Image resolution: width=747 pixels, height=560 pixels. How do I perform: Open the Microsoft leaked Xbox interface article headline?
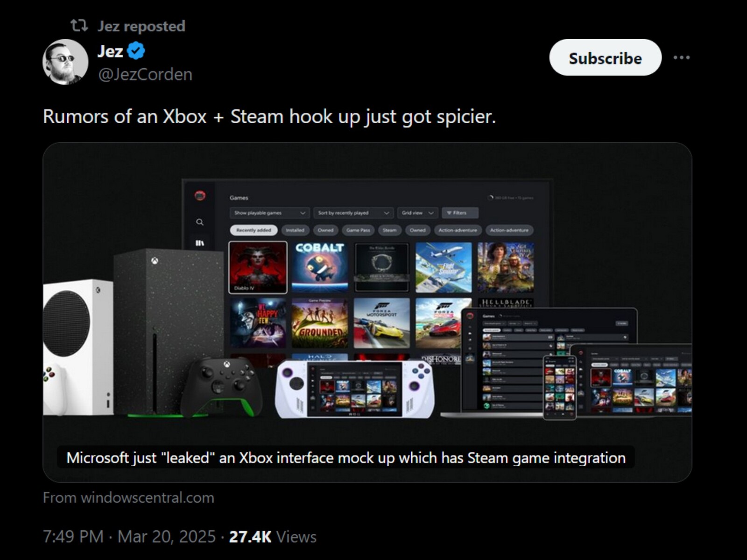pos(346,457)
